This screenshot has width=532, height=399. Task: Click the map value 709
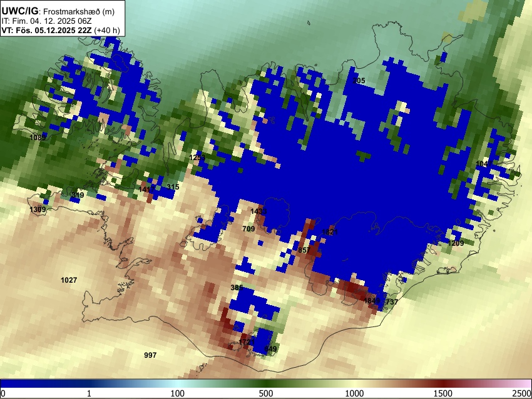248,229
